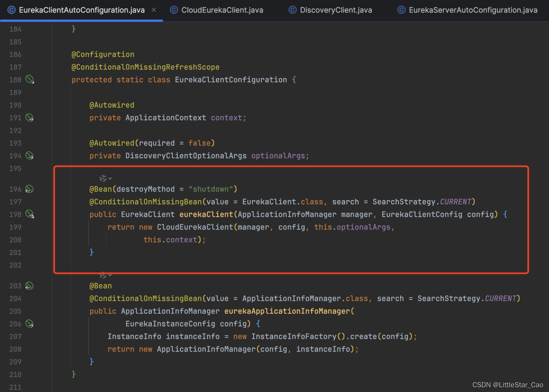Click the gutter icon on line 206
The width and height of the screenshot is (549, 392).
pos(30,324)
